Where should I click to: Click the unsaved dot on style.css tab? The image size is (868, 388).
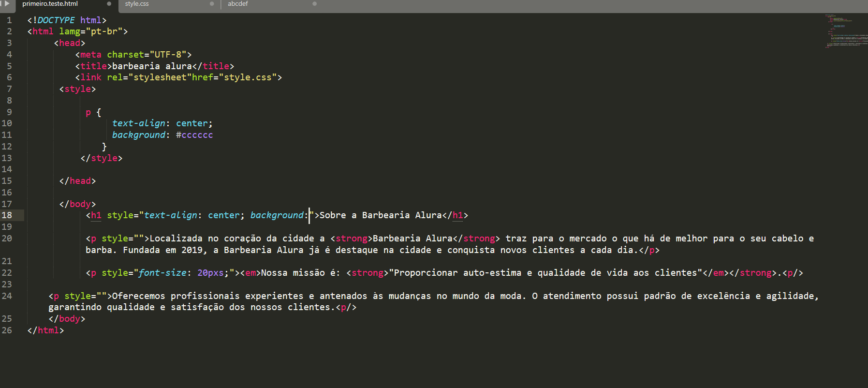tap(212, 4)
